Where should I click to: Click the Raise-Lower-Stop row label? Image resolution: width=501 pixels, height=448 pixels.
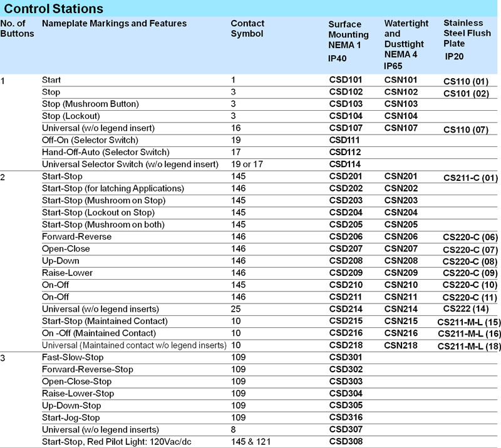(78, 394)
